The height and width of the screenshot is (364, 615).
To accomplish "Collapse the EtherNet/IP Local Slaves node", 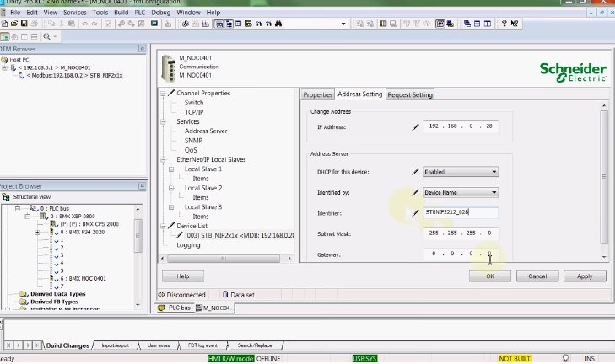I will (163, 159).
